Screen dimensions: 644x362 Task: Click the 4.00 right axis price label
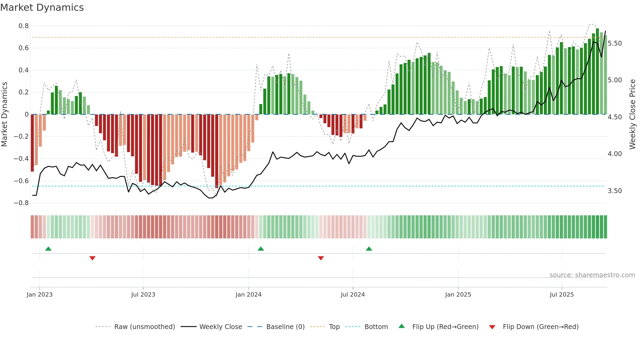point(615,154)
